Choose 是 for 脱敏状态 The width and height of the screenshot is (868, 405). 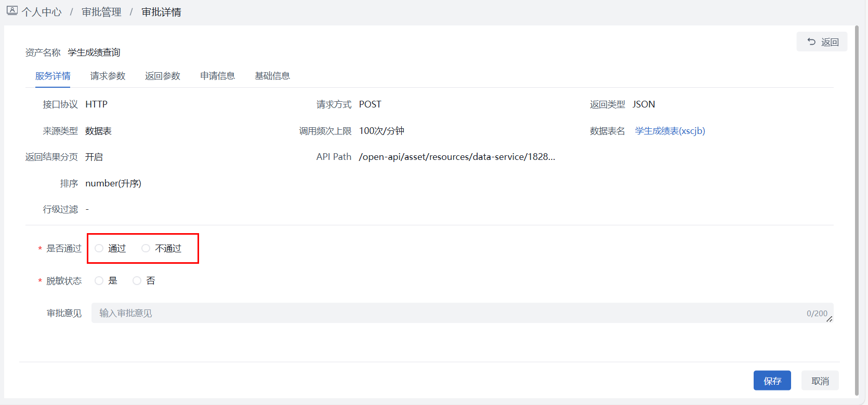[x=99, y=280]
